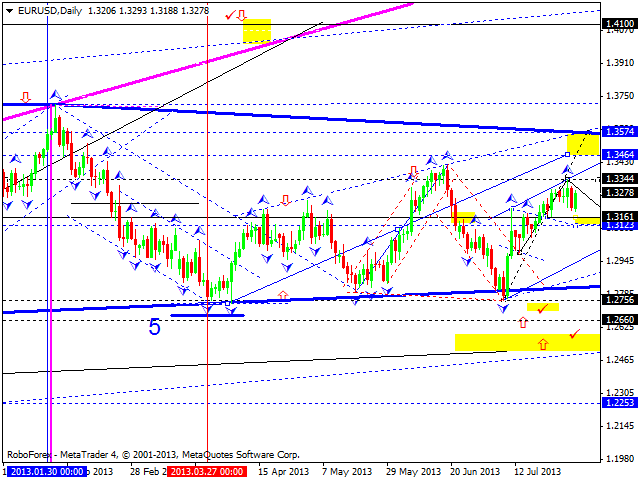Click the yellow target zone near 1.3464
This screenshot has width=640, height=480.
582,144
